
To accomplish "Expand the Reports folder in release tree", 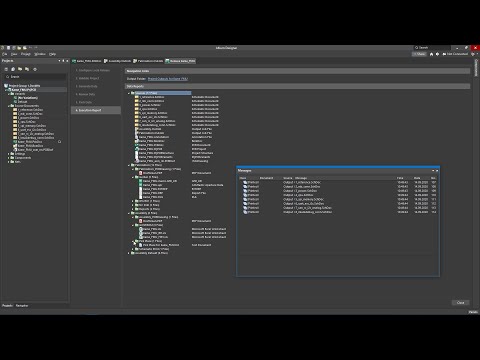I will pyautogui.click(x=133, y=209).
